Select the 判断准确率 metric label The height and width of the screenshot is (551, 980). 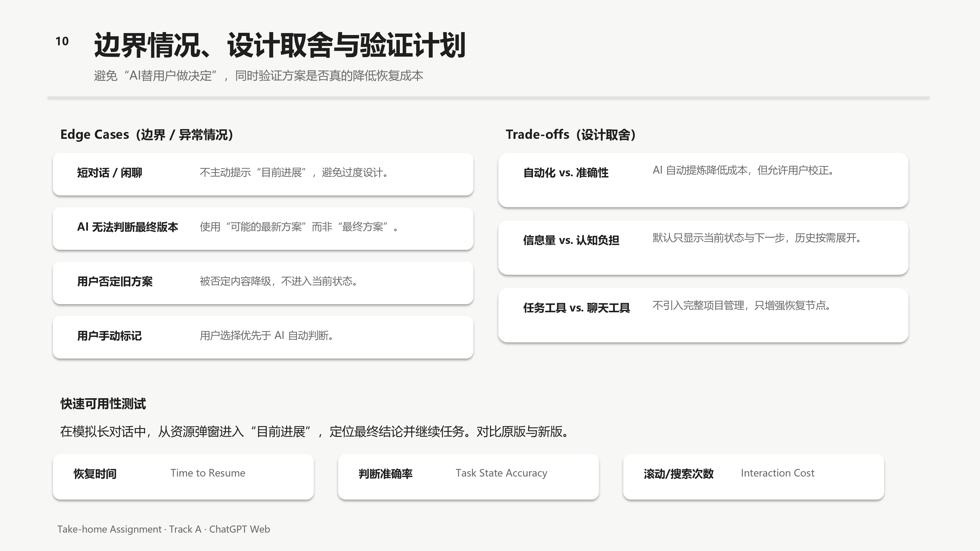click(x=385, y=474)
